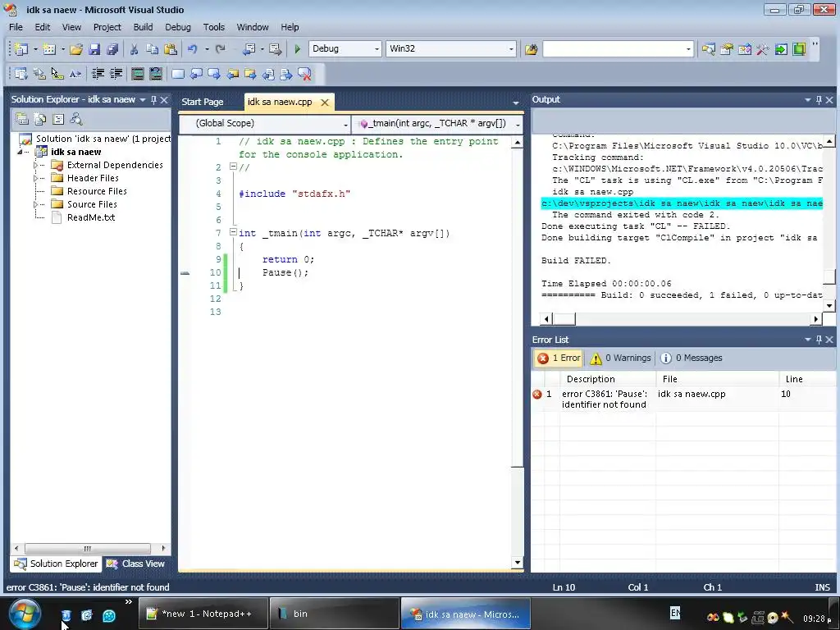
Task: Close the idk sa naew.cpp tab
Action: click(325, 103)
